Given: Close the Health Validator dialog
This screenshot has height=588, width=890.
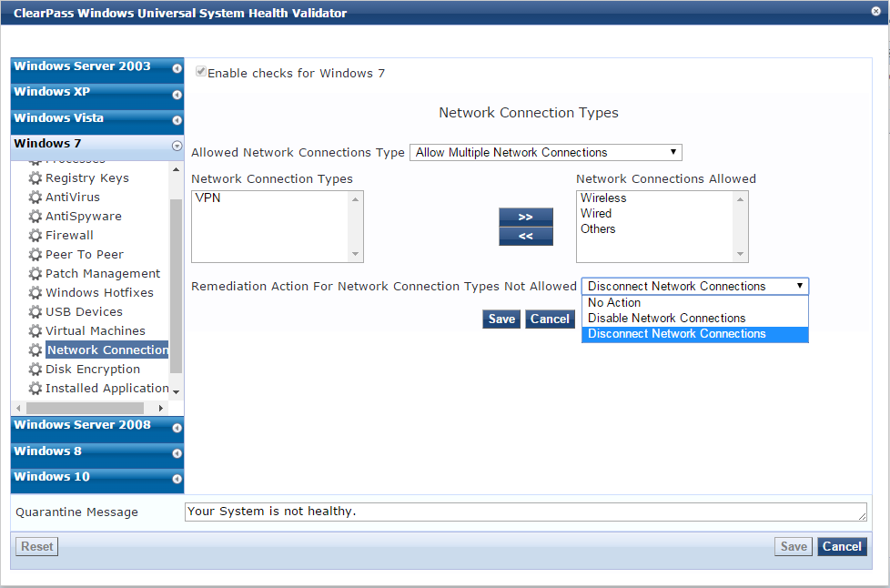Looking at the screenshot, I should pyautogui.click(x=875, y=11).
